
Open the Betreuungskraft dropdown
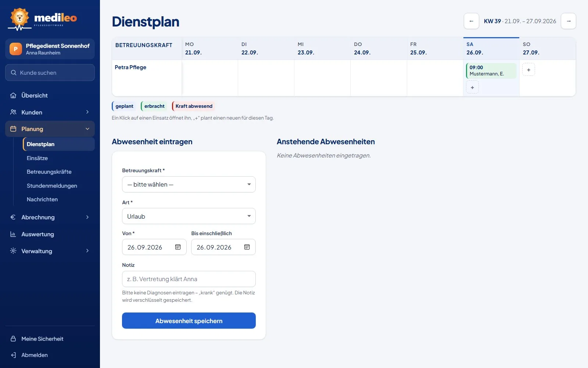coord(189,184)
